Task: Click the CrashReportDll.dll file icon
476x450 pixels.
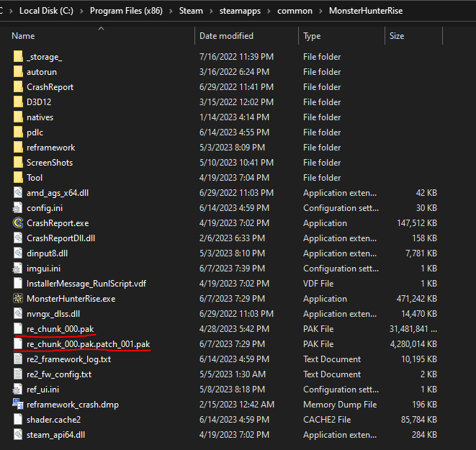Action: pyautogui.click(x=18, y=238)
